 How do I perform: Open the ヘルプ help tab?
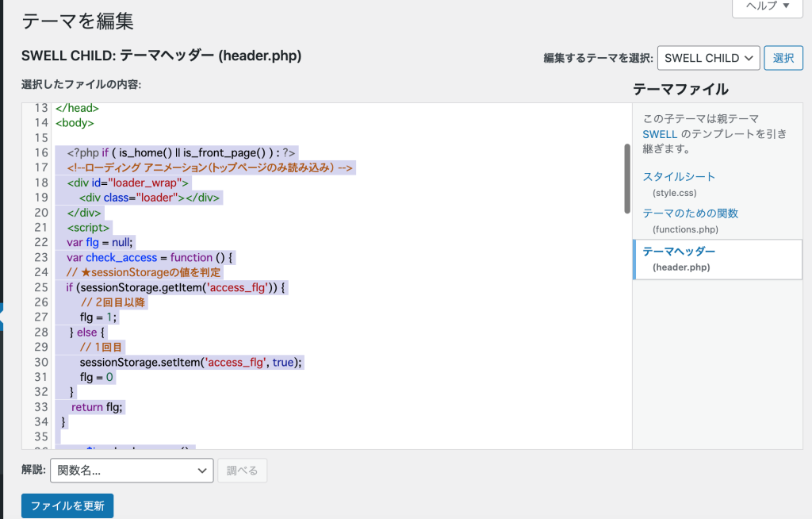click(767, 6)
